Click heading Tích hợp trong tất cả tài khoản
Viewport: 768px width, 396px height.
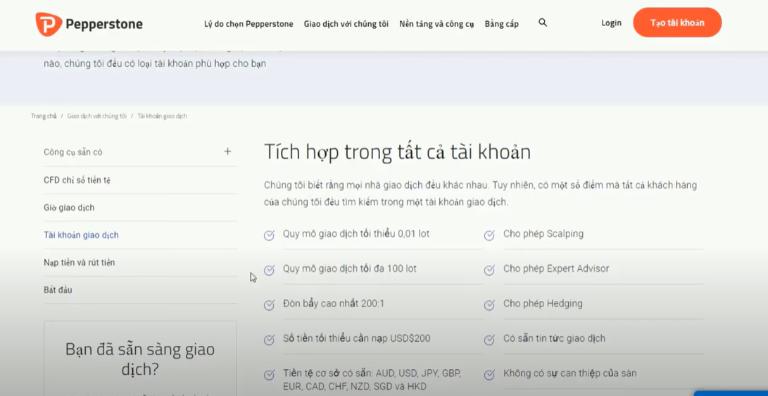tap(397, 152)
